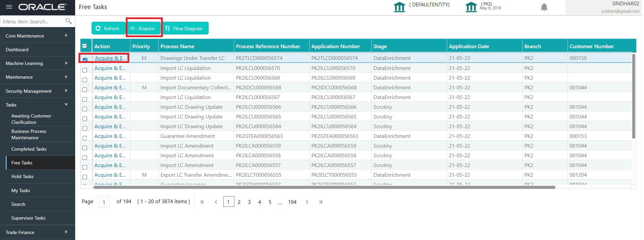The width and height of the screenshot is (644, 240).
Task: Click customer number 001204 cell
Action: point(599,175)
